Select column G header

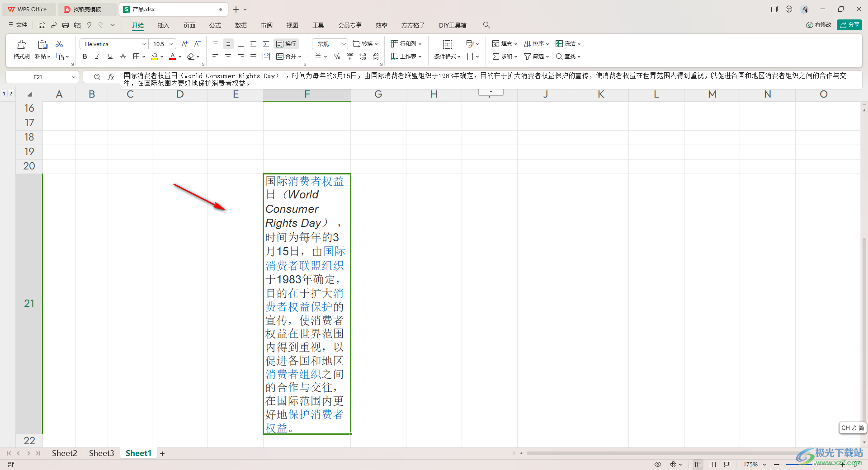(x=378, y=94)
